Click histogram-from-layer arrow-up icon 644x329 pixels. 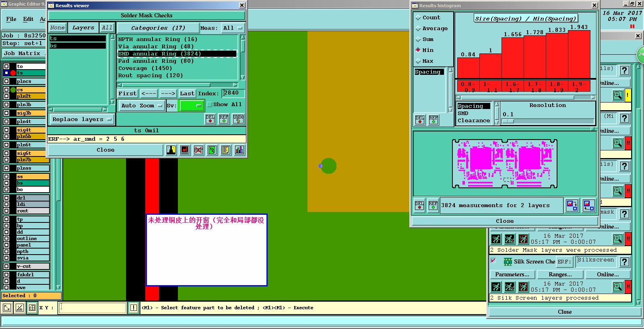pos(588,206)
